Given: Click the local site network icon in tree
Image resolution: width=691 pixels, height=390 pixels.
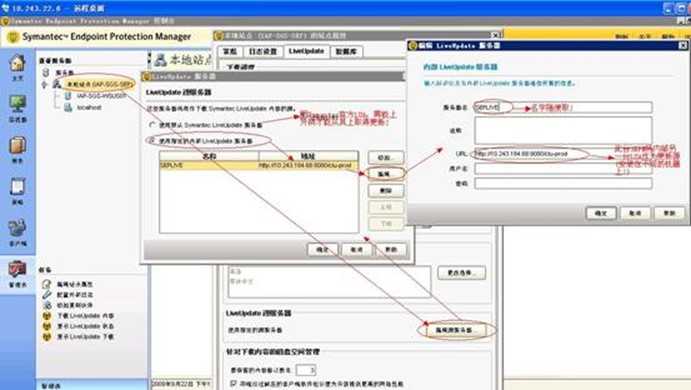Looking at the screenshot, I should pyautogui.click(x=56, y=84).
